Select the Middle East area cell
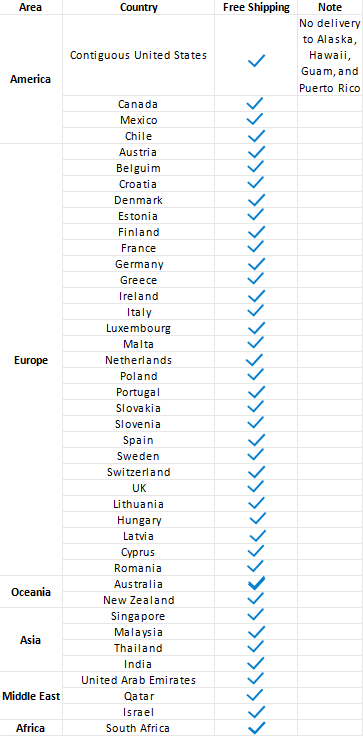This screenshot has height=736, width=363. click(x=31, y=696)
